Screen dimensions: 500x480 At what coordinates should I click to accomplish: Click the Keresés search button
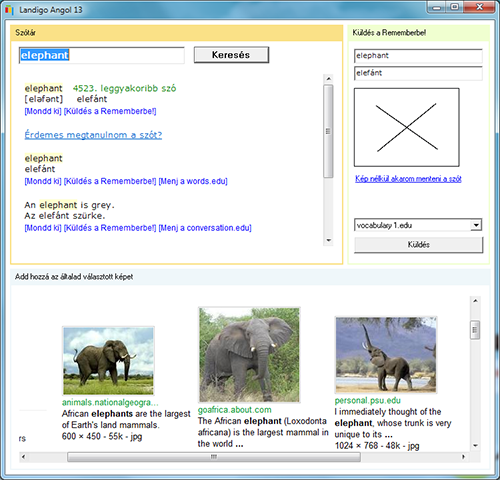(x=231, y=55)
